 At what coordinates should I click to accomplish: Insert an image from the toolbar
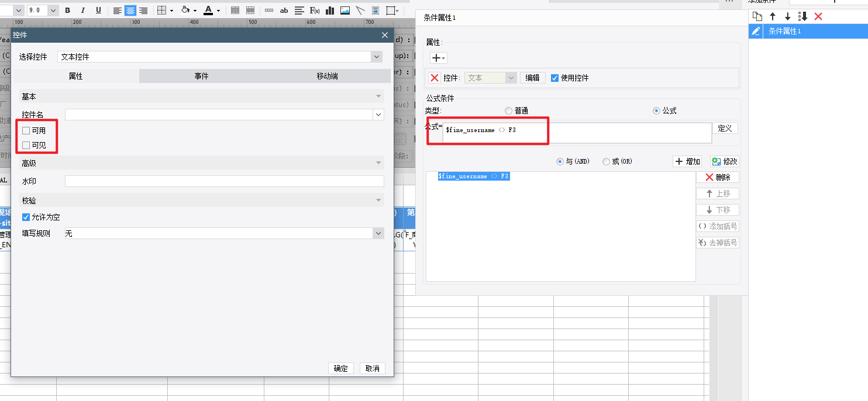click(x=345, y=11)
